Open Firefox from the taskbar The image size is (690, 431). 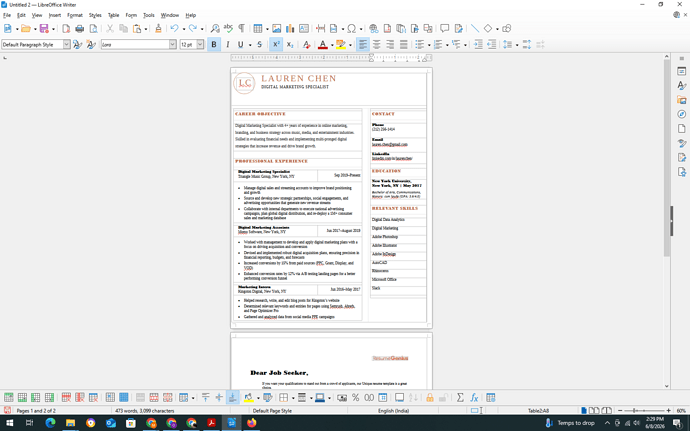[x=251, y=423]
